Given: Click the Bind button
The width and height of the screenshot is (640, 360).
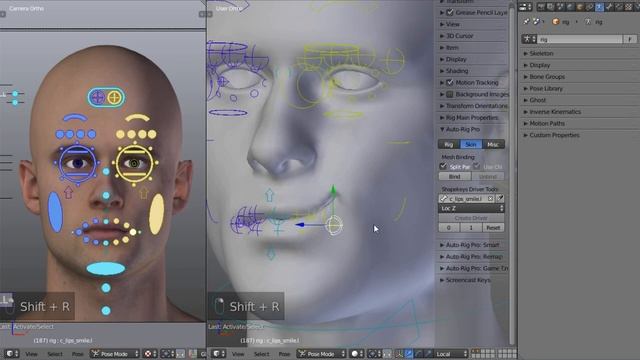Looking at the screenshot, I should (455, 176).
